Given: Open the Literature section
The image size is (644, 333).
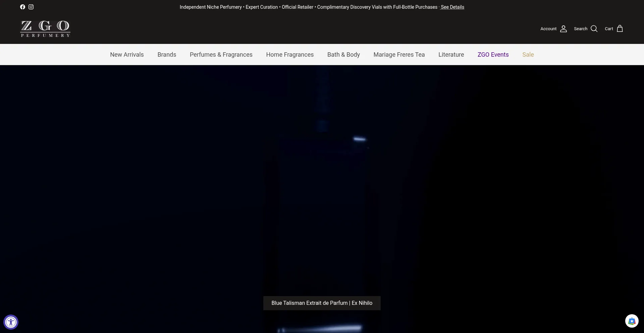Looking at the screenshot, I should click(451, 55).
